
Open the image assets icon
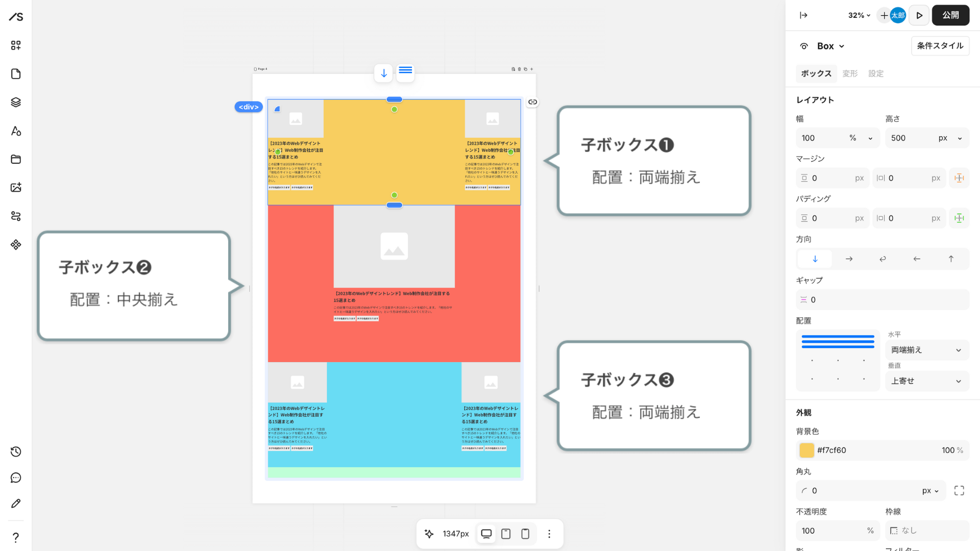pyautogui.click(x=16, y=187)
